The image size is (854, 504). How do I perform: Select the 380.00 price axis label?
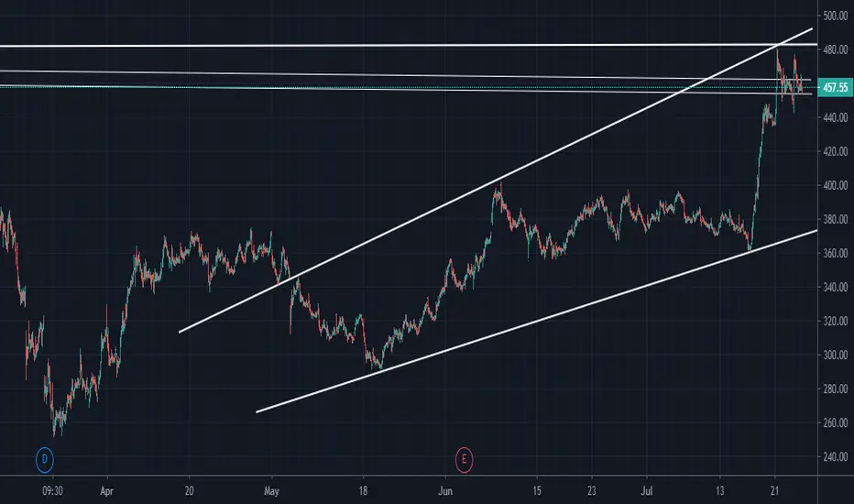pos(836,219)
